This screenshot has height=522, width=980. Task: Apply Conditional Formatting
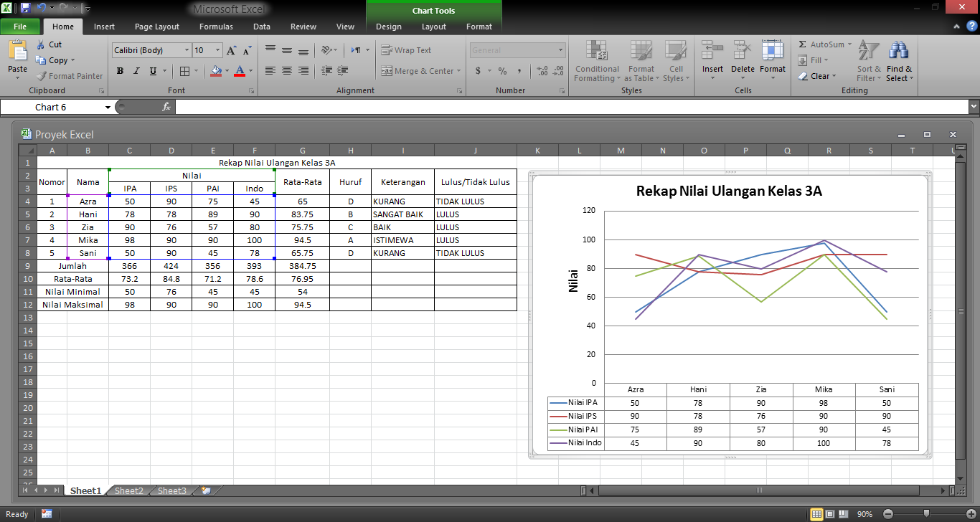596,62
